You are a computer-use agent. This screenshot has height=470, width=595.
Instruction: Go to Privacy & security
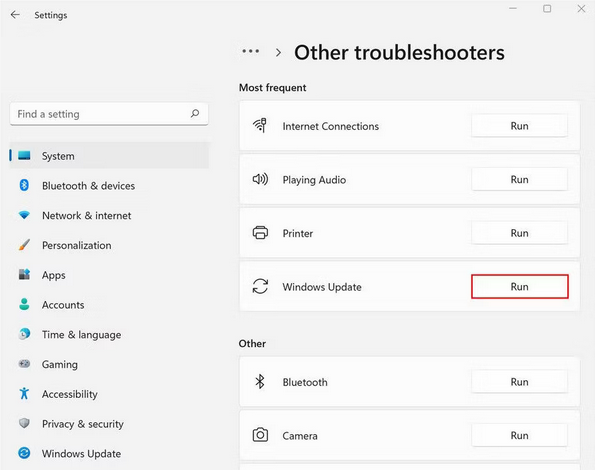[109, 423]
